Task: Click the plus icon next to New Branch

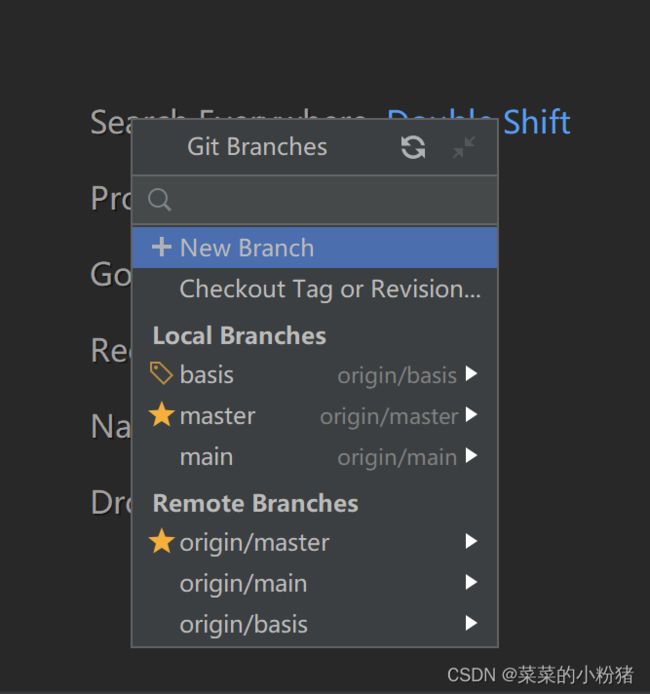Action: click(162, 247)
